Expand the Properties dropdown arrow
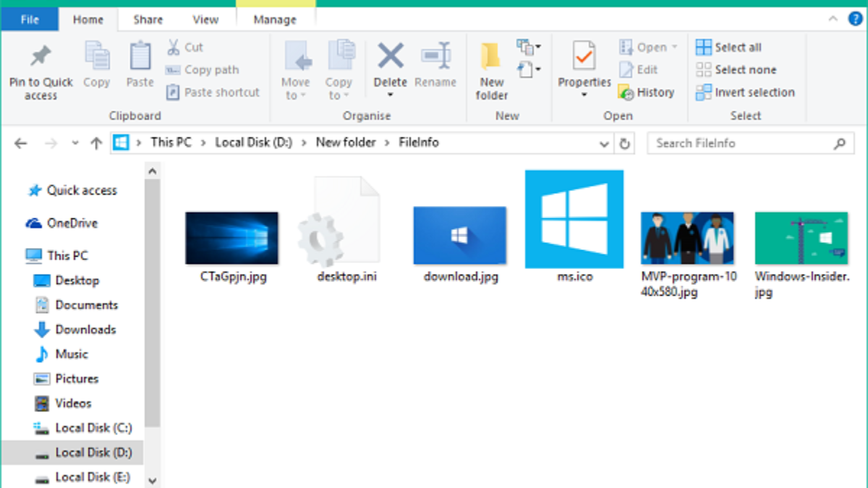This screenshot has height=488, width=868. point(584,95)
